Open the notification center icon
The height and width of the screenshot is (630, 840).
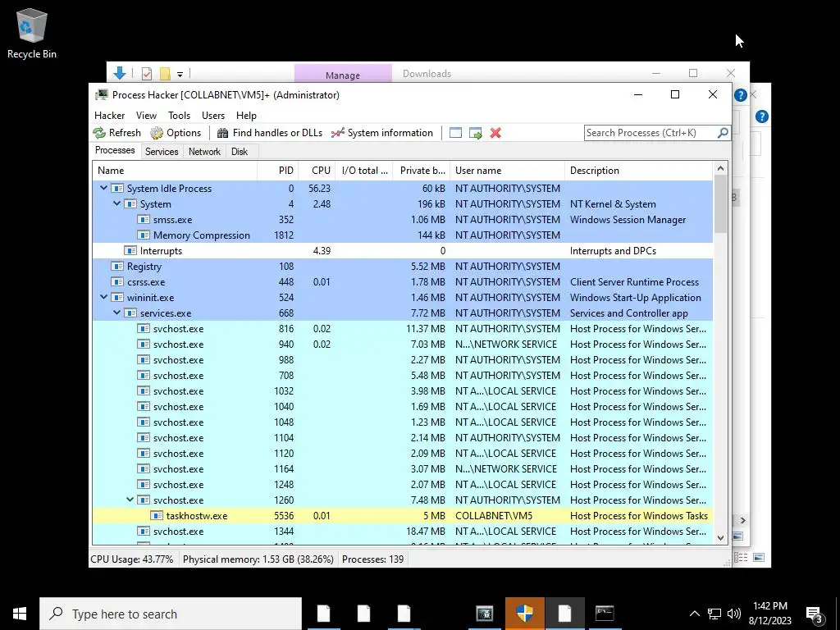[x=815, y=614]
